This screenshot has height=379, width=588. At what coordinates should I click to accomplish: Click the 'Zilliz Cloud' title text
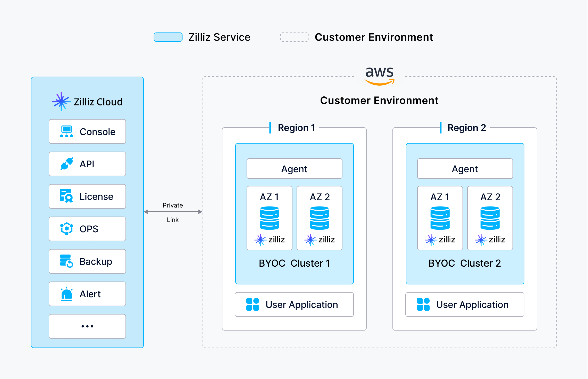pos(98,102)
